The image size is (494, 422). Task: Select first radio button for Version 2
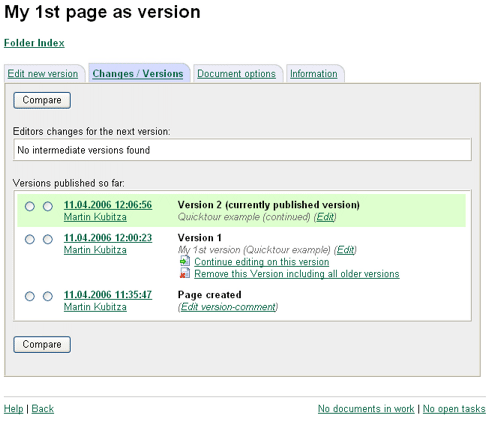click(x=30, y=206)
